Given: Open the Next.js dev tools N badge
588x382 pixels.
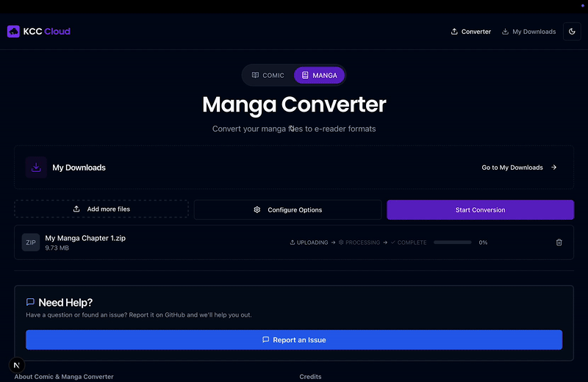Looking at the screenshot, I should pyautogui.click(x=16, y=365).
